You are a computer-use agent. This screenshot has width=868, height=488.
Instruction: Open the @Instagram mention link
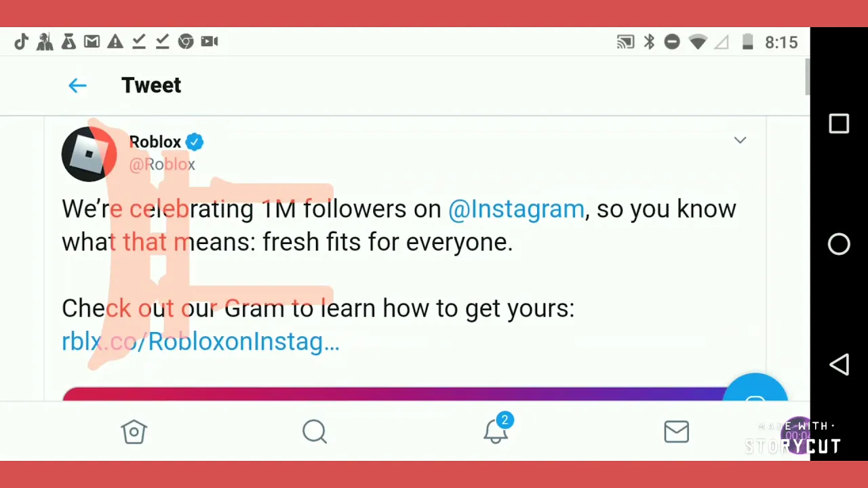pyautogui.click(x=516, y=209)
